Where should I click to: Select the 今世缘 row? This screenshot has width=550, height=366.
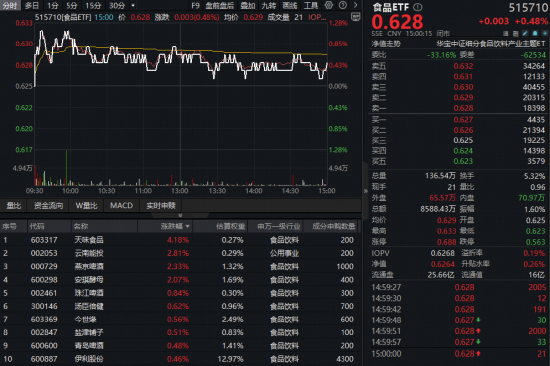click(180, 319)
